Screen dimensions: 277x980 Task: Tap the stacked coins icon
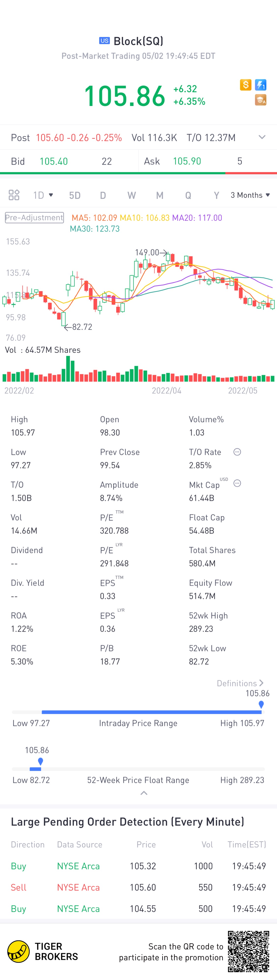[x=261, y=100]
